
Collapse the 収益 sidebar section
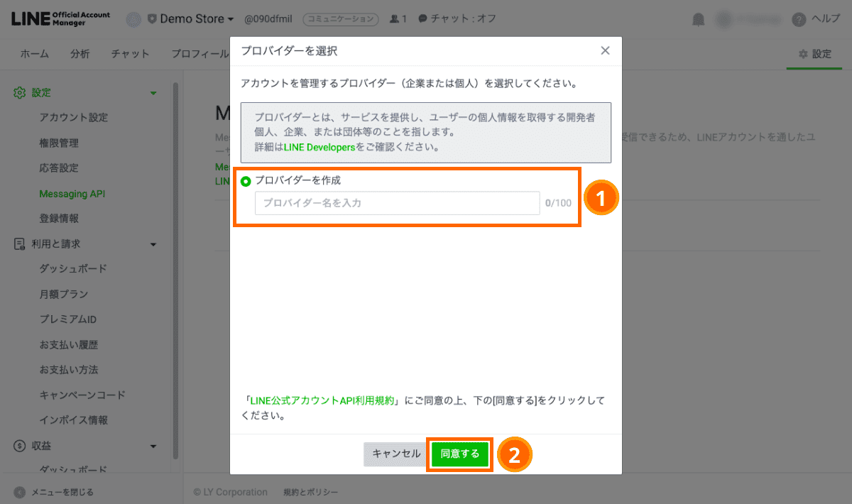[153, 446]
